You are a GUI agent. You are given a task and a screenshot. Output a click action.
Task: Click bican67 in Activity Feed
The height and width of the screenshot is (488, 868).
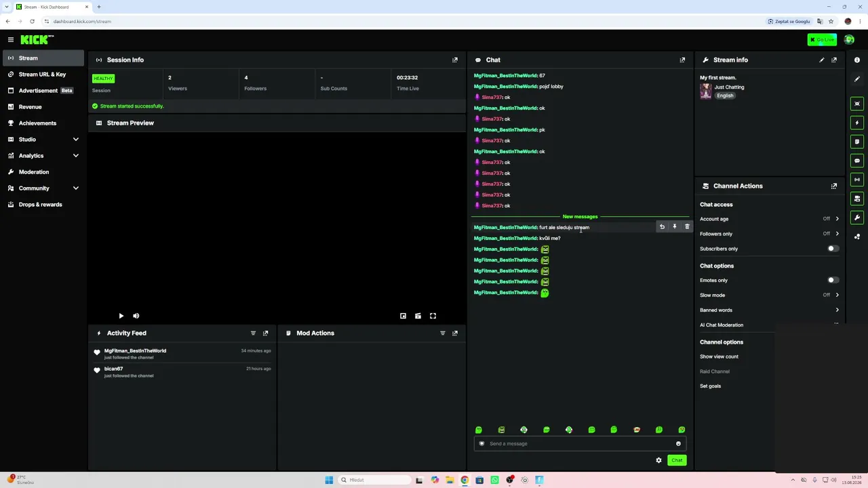pyautogui.click(x=113, y=369)
